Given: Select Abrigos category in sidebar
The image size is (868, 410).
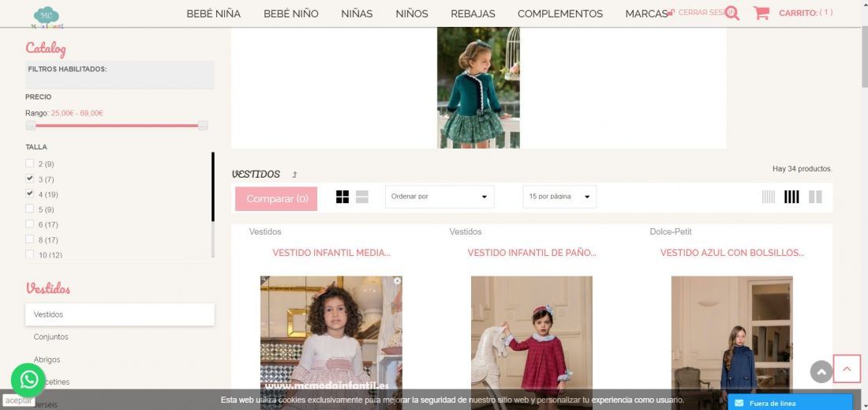Looking at the screenshot, I should click(x=47, y=359).
